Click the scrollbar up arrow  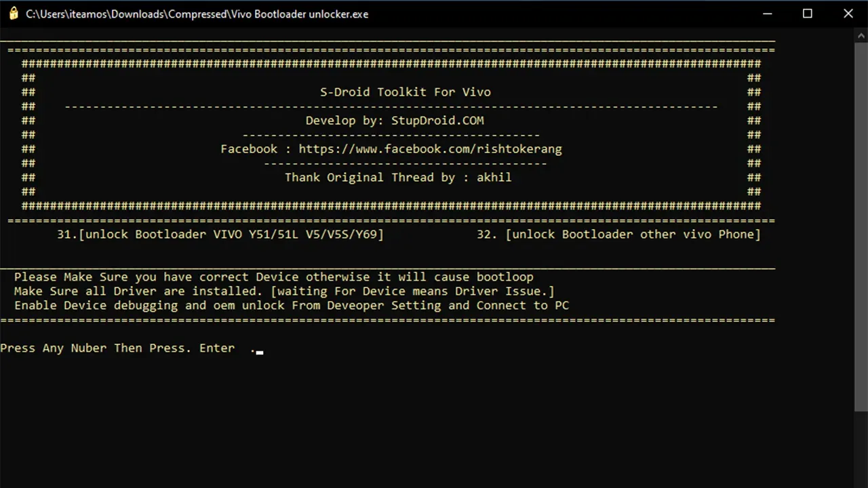pos(861,36)
